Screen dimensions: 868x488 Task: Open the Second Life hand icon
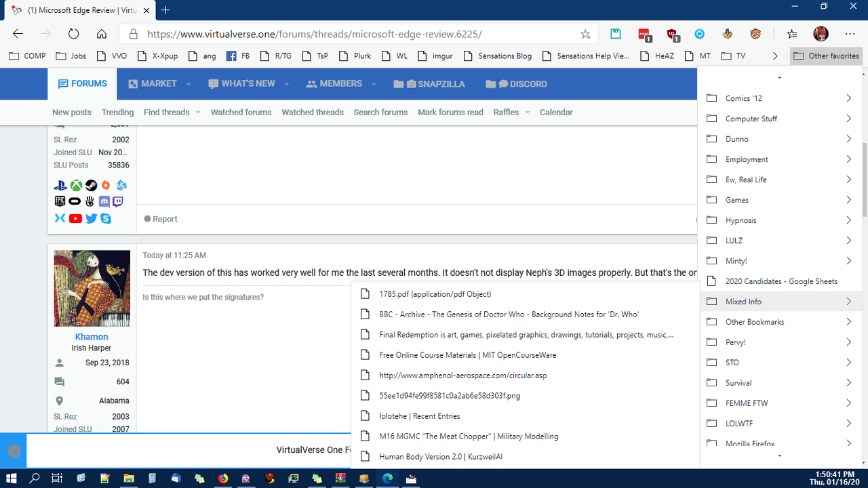tap(90, 201)
